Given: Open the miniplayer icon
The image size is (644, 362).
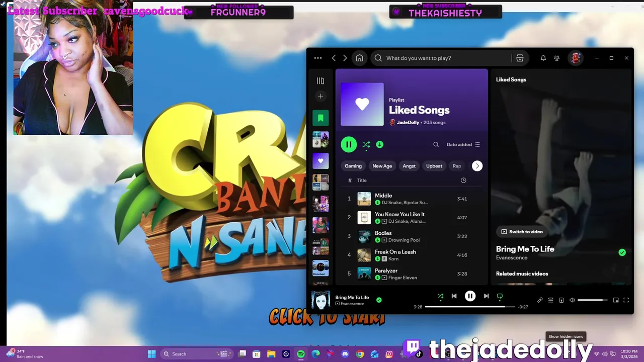Looking at the screenshot, I should (615, 300).
